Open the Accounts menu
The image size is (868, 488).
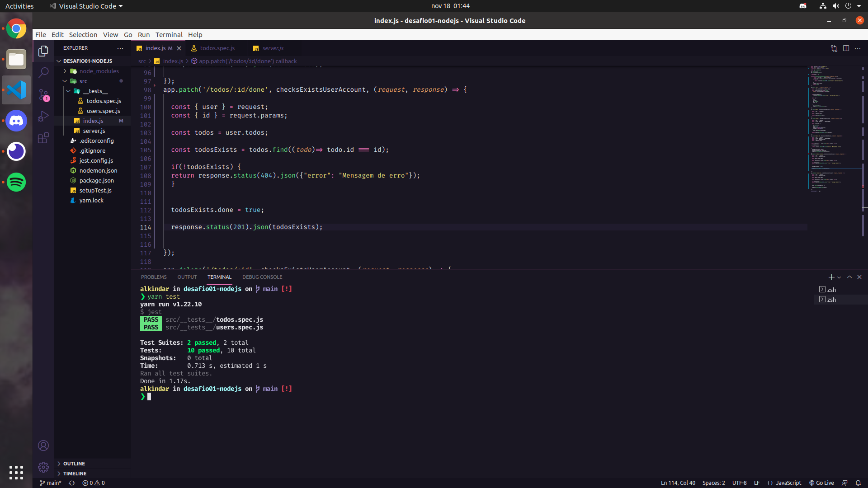pyautogui.click(x=43, y=446)
